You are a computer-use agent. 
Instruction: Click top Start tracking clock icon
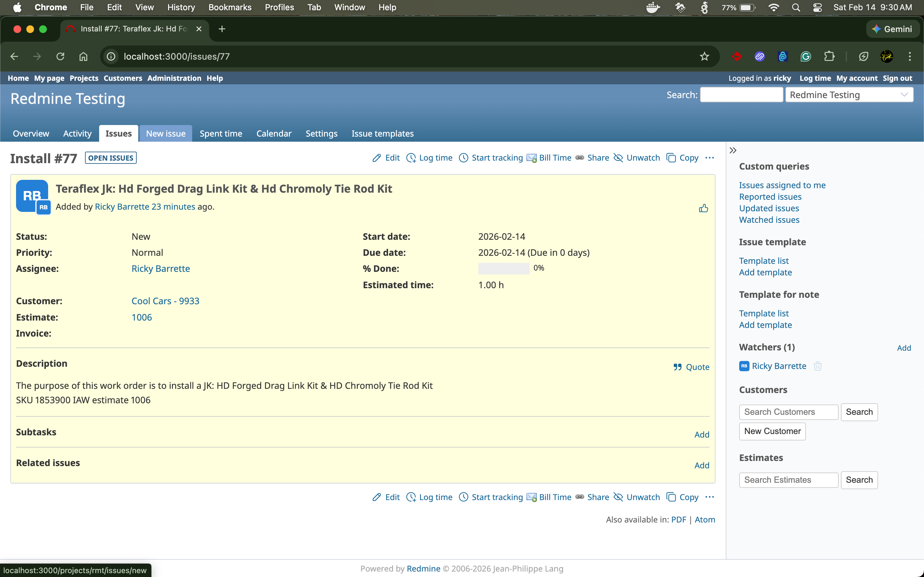[464, 158]
